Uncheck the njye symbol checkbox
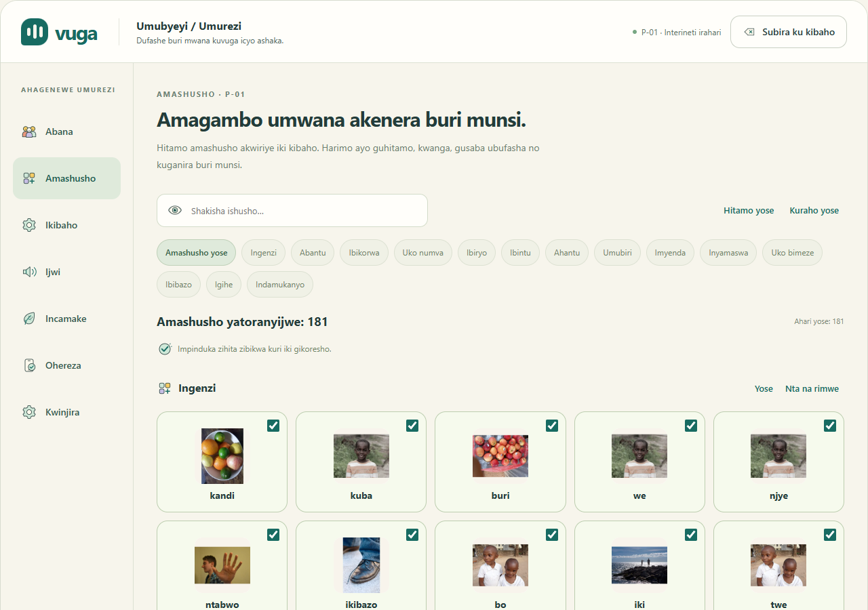 (830, 426)
